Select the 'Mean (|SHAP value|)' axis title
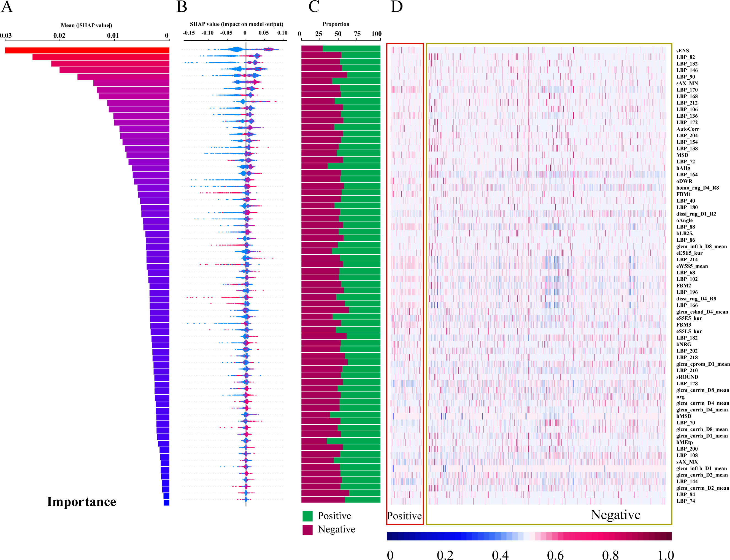The height and width of the screenshot is (560, 730). pos(86,25)
